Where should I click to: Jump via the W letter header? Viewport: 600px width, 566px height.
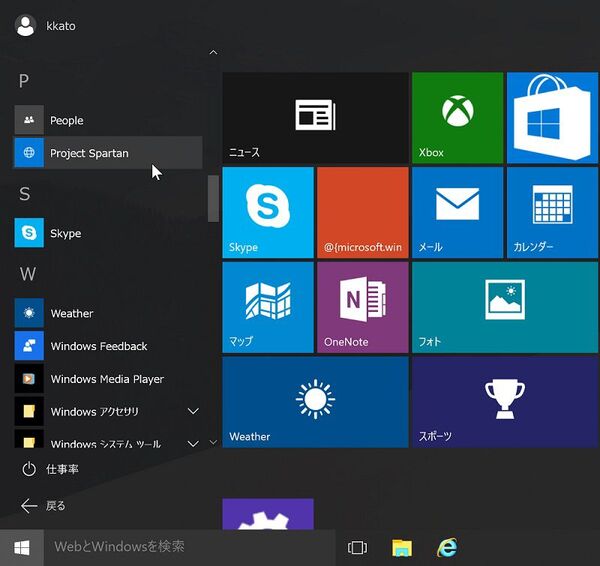(28, 274)
